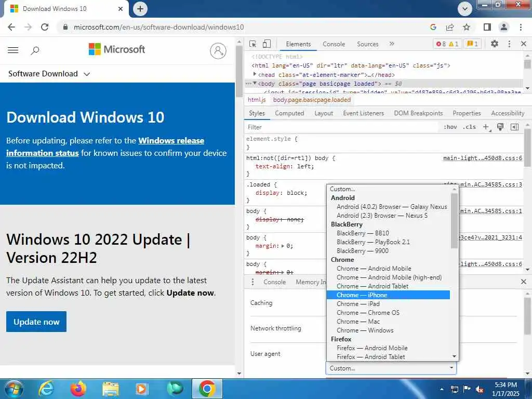
Task: Open the browser side panel icon
Action: tap(487, 27)
